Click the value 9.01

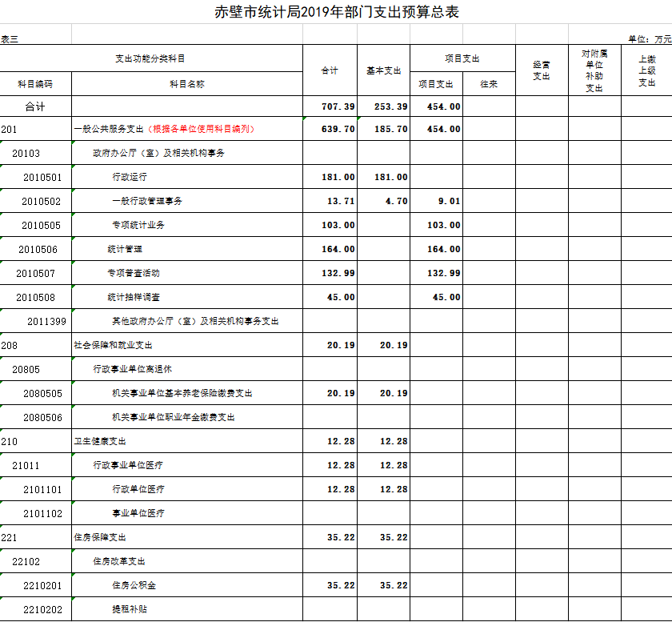[449, 201]
